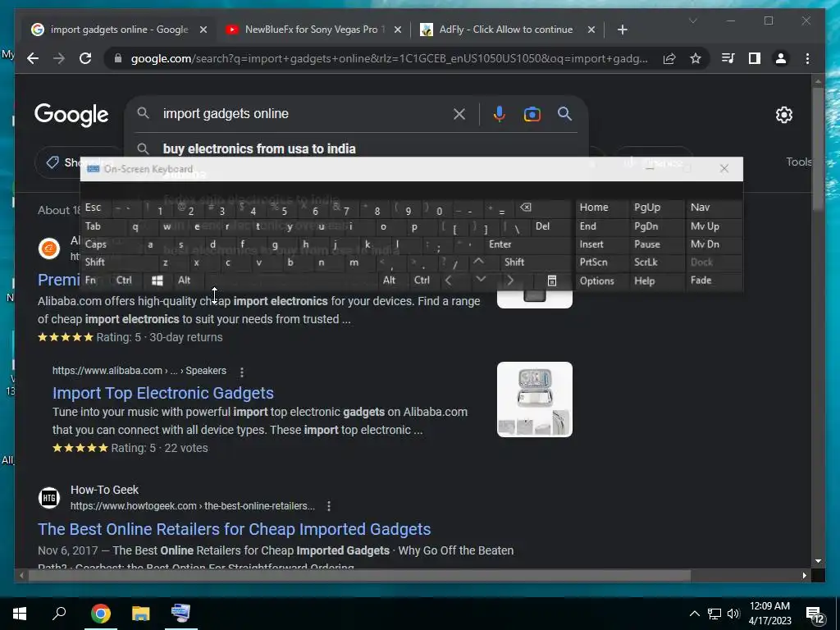Viewport: 840px width, 630px height.
Task: Click Chrome's back arrow button
Action: [33, 58]
